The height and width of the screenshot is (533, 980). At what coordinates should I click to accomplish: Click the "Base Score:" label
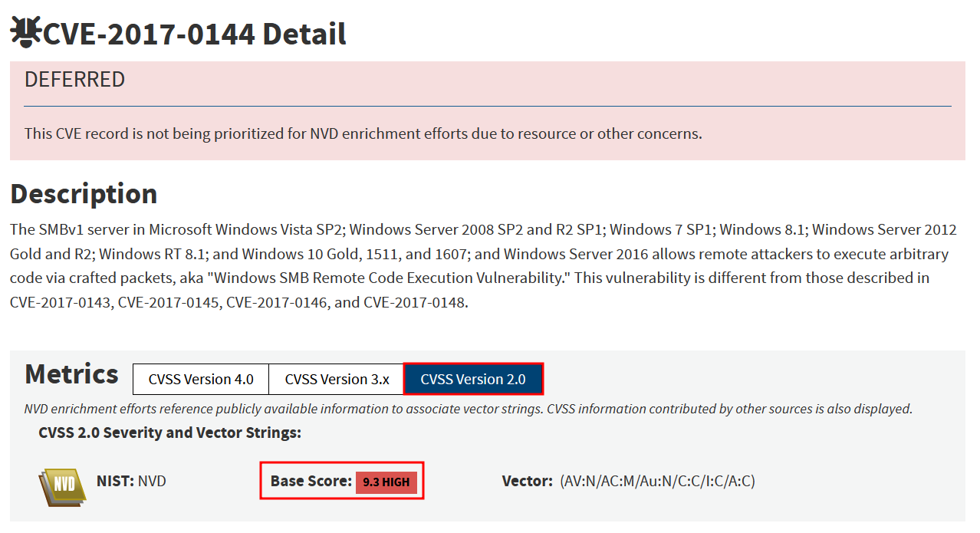click(x=311, y=482)
